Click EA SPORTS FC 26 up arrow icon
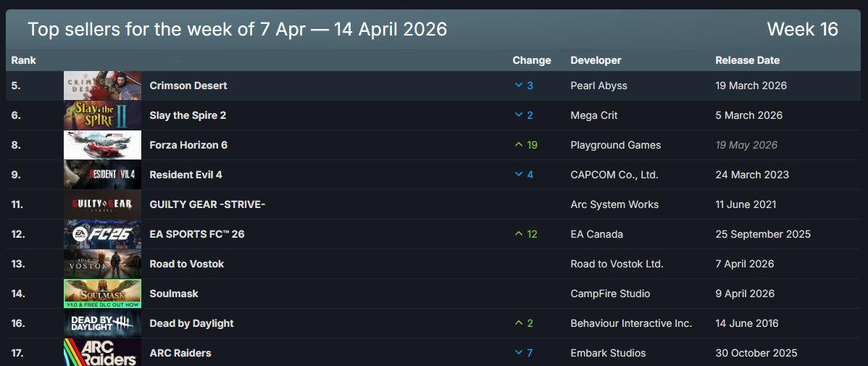This screenshot has width=868, height=366. pyautogui.click(x=519, y=234)
